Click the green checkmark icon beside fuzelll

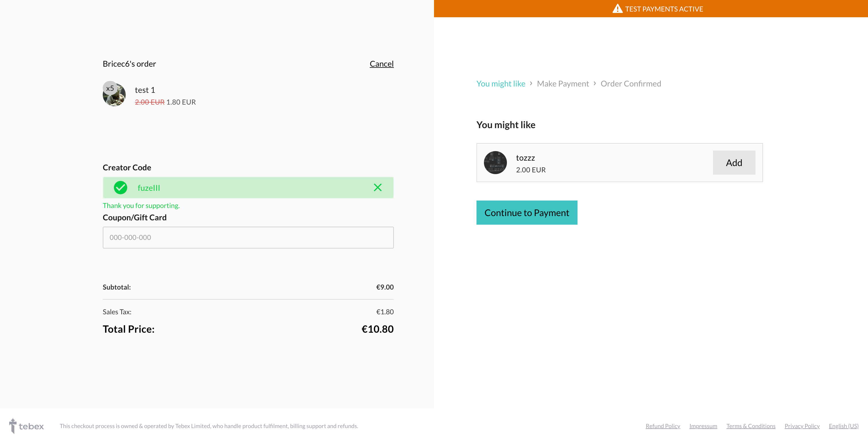click(120, 187)
